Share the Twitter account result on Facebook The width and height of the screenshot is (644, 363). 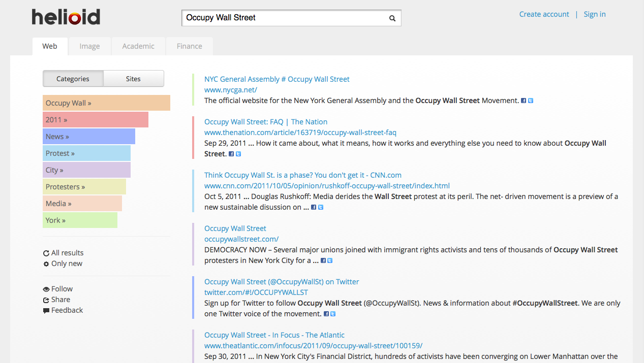pos(326,314)
